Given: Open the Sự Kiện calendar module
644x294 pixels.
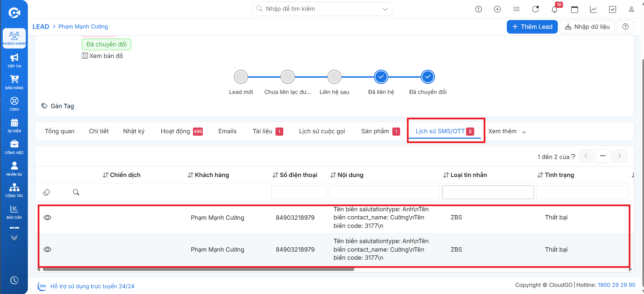Looking at the screenshot, I should pyautogui.click(x=14, y=125).
